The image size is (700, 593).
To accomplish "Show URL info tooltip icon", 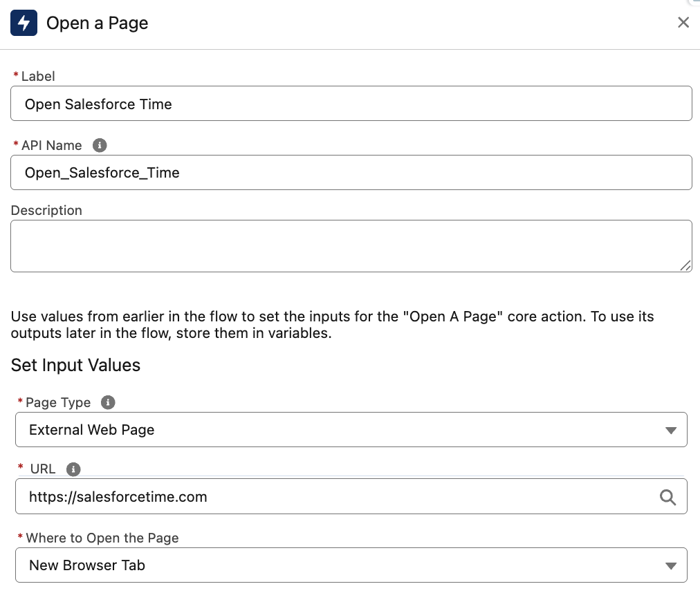I will pyautogui.click(x=73, y=469).
